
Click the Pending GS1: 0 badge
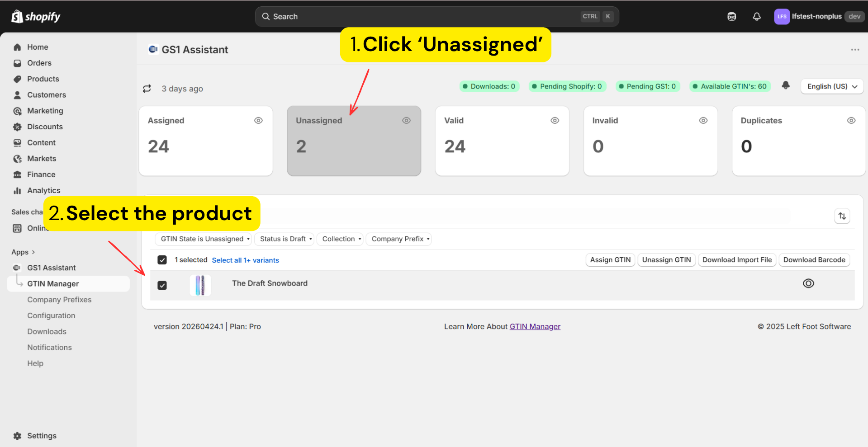point(648,86)
